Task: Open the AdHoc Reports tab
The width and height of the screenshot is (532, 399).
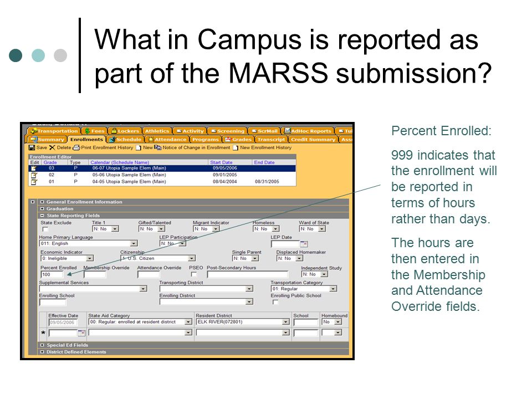Action: (x=308, y=131)
